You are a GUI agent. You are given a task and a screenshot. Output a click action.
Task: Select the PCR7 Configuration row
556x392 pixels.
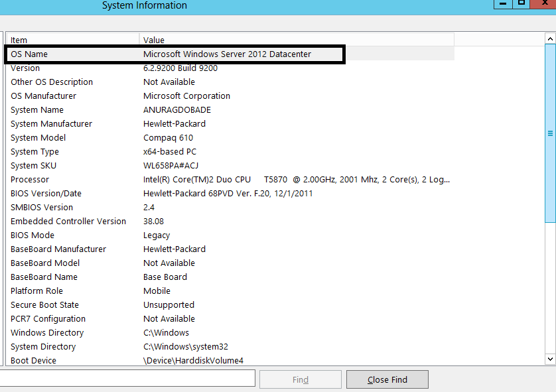tap(230, 318)
